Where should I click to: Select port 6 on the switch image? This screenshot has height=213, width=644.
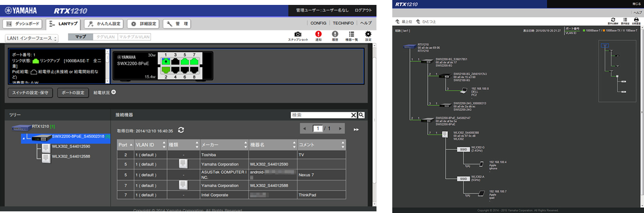[185, 70]
